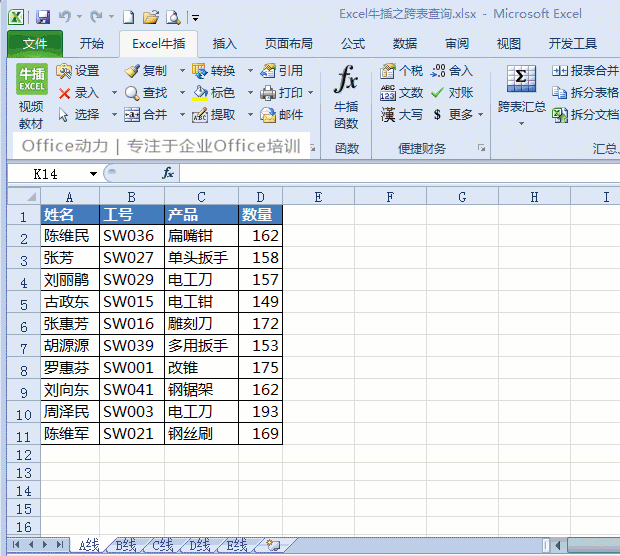Expand the 更多 dropdown arrow
620x556 pixels.
(x=480, y=115)
